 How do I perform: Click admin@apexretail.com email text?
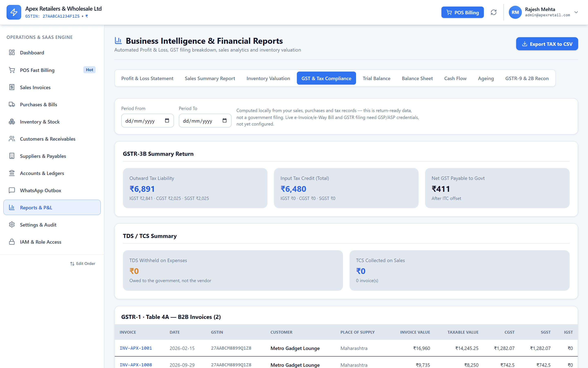[547, 15]
